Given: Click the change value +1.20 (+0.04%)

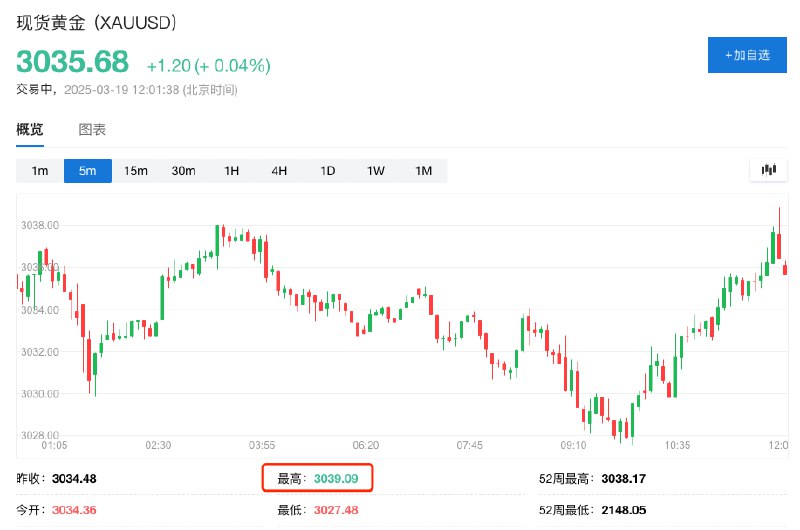Looking at the screenshot, I should tap(209, 65).
